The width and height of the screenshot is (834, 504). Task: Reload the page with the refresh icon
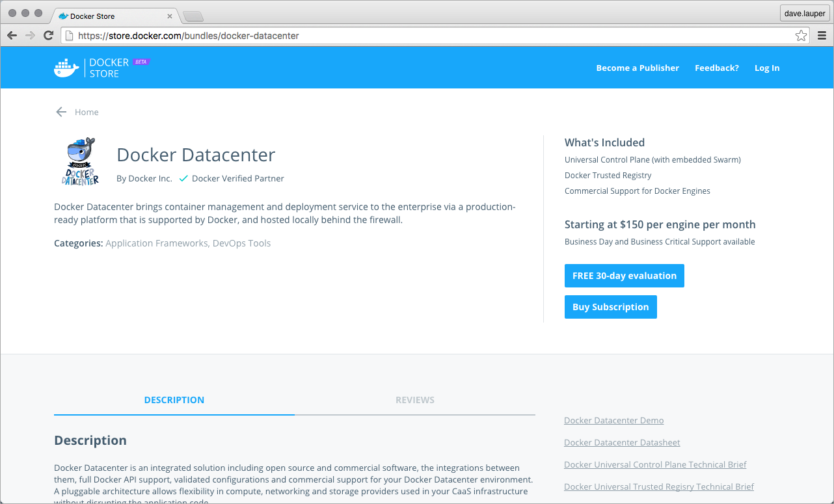[x=48, y=36]
